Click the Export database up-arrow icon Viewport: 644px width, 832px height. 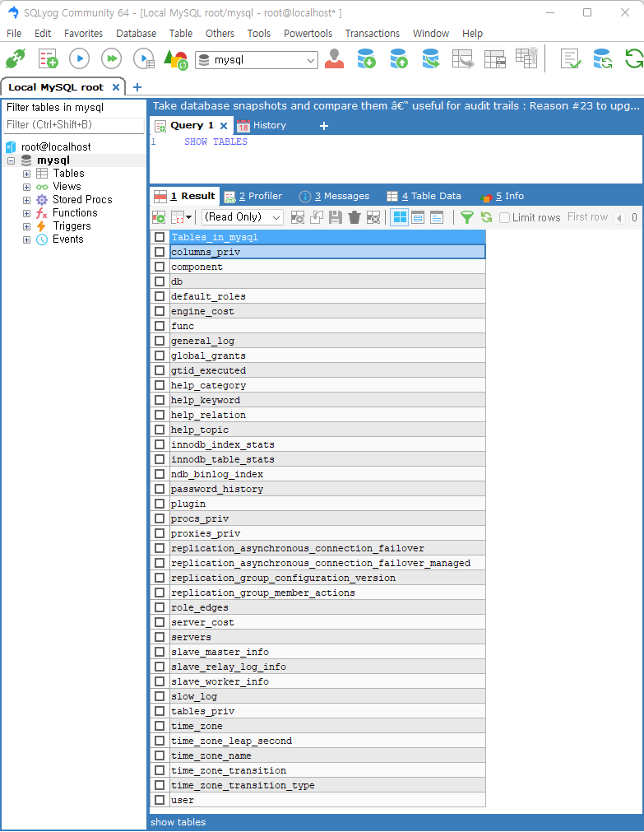click(x=398, y=58)
